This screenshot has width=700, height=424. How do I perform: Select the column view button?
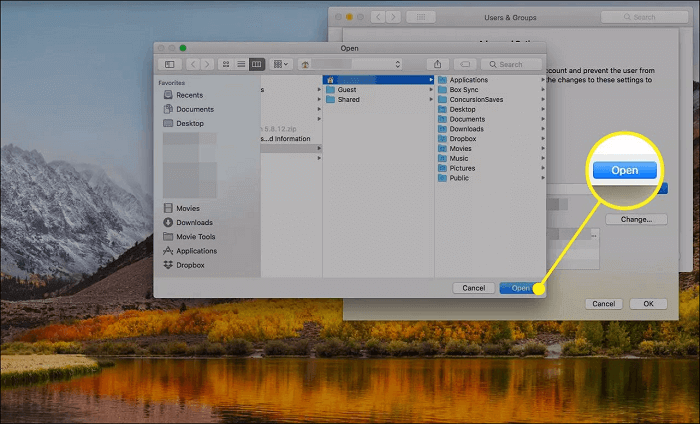click(257, 64)
